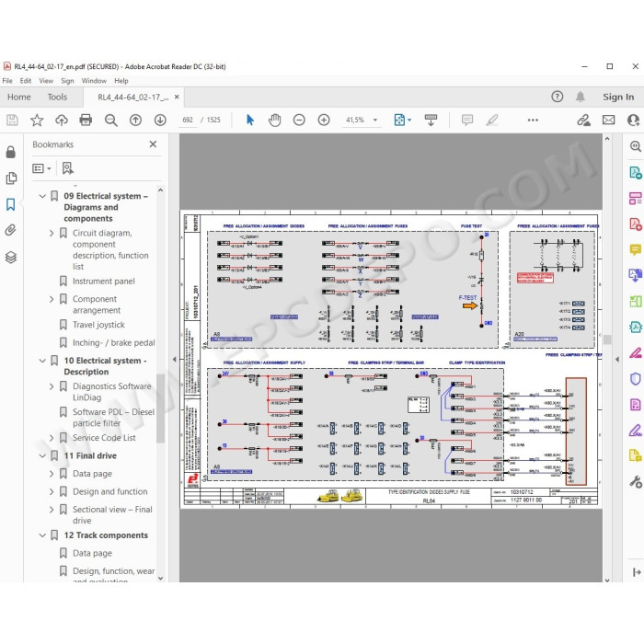
Task: Toggle the Page Thumbnails panel icon
Action: [x=11, y=178]
